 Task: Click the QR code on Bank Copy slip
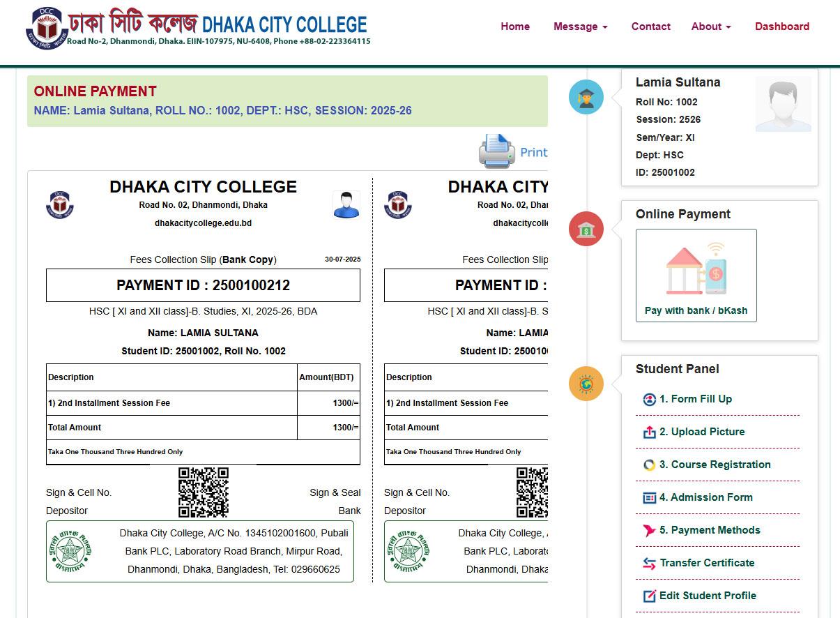point(203,492)
